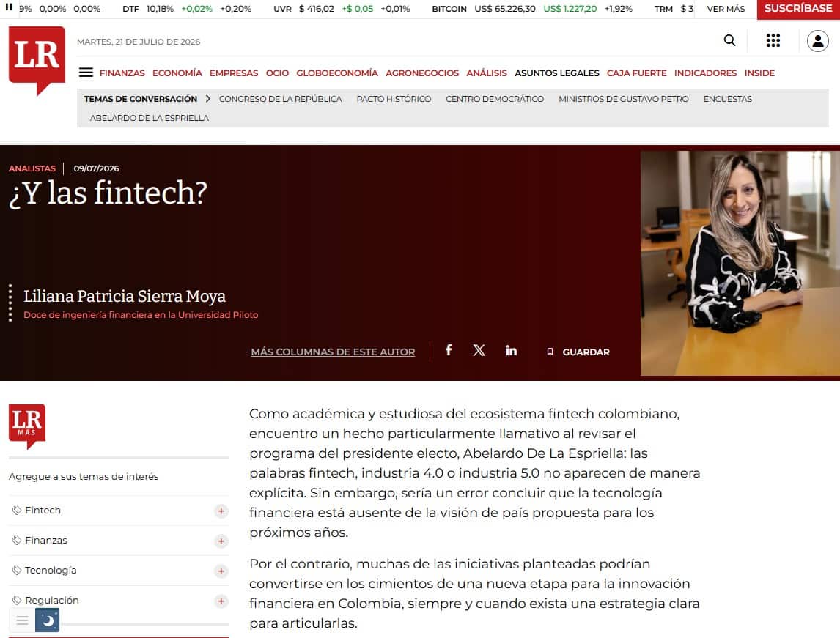
Task: Open the Empresas section
Action: (x=234, y=73)
